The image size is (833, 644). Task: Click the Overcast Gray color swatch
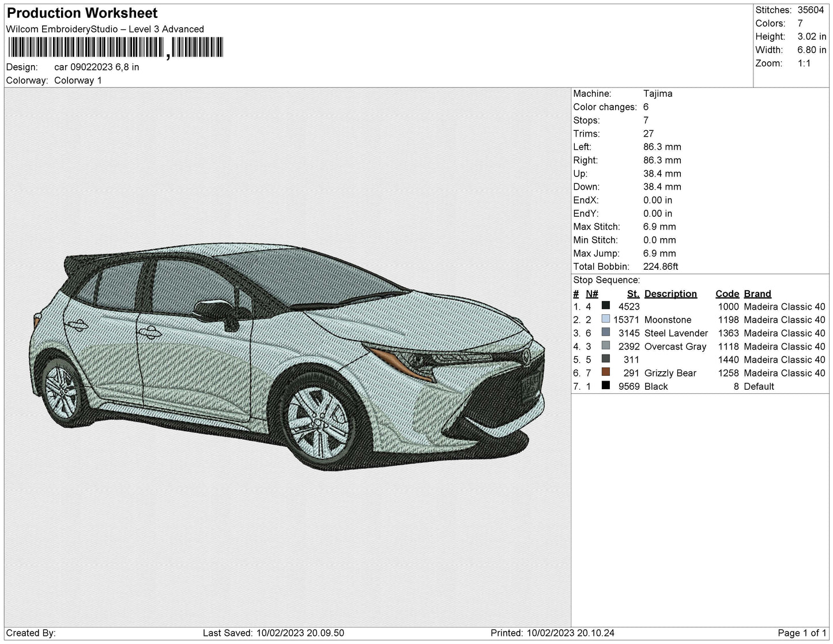click(605, 347)
